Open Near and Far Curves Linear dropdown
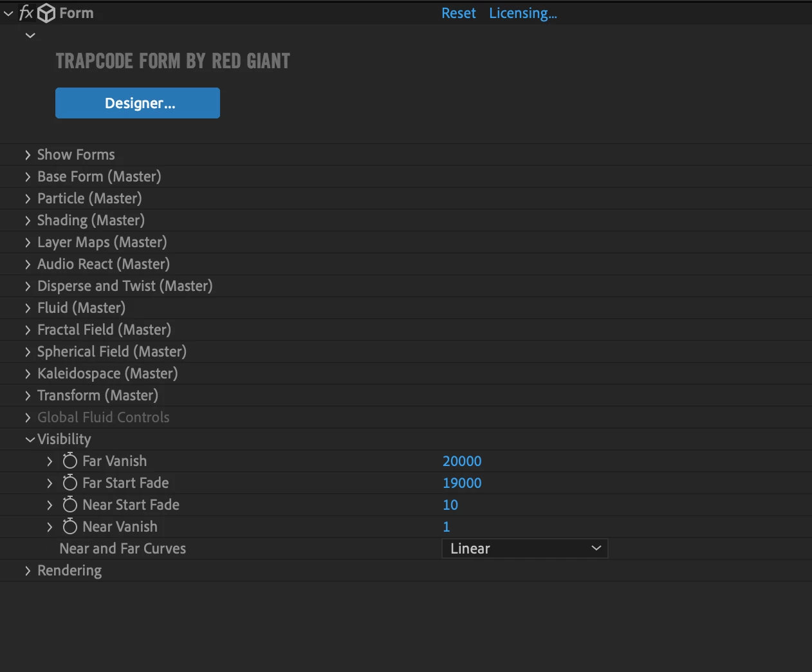 click(x=525, y=548)
